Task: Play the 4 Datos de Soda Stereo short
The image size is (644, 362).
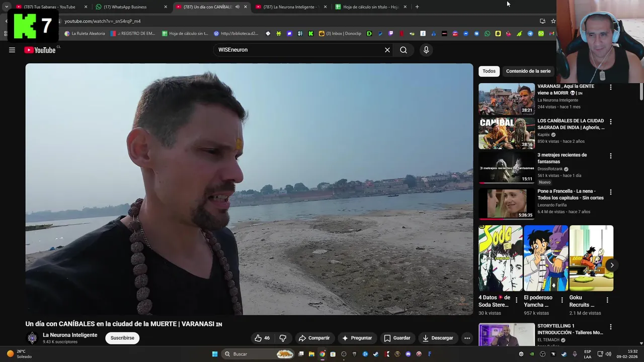Action: [501, 258]
